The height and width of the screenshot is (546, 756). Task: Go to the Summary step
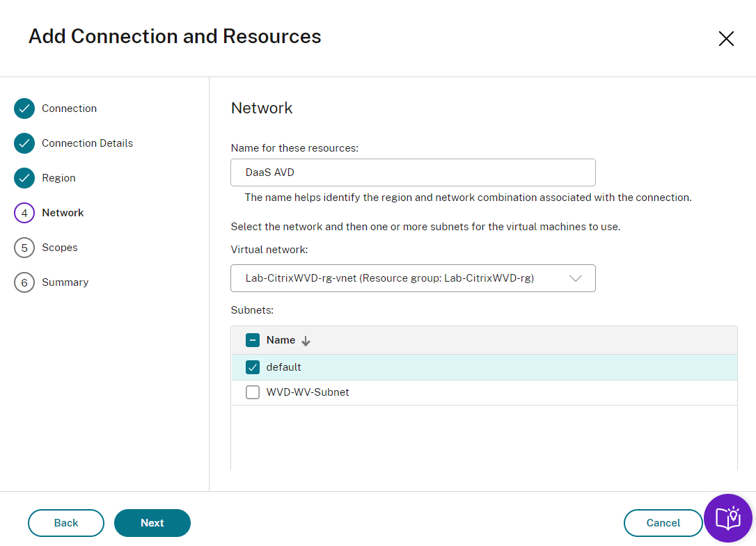point(65,282)
